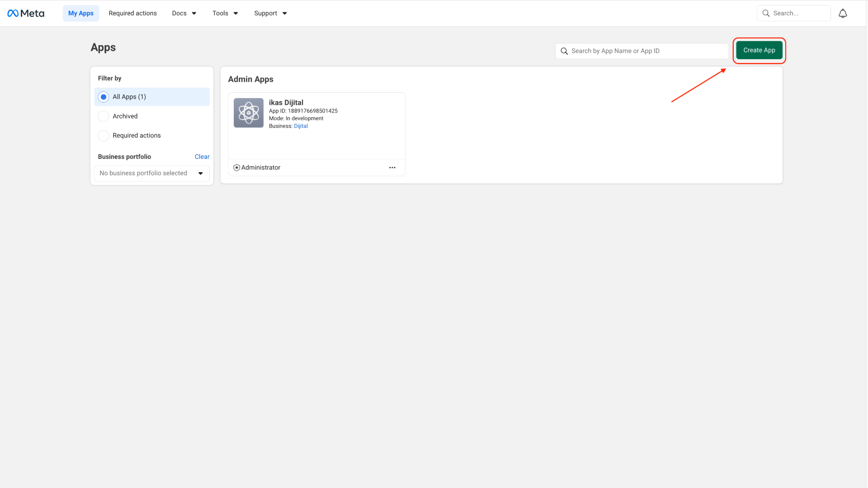
Task: Expand the Support dropdown menu
Action: click(x=270, y=13)
